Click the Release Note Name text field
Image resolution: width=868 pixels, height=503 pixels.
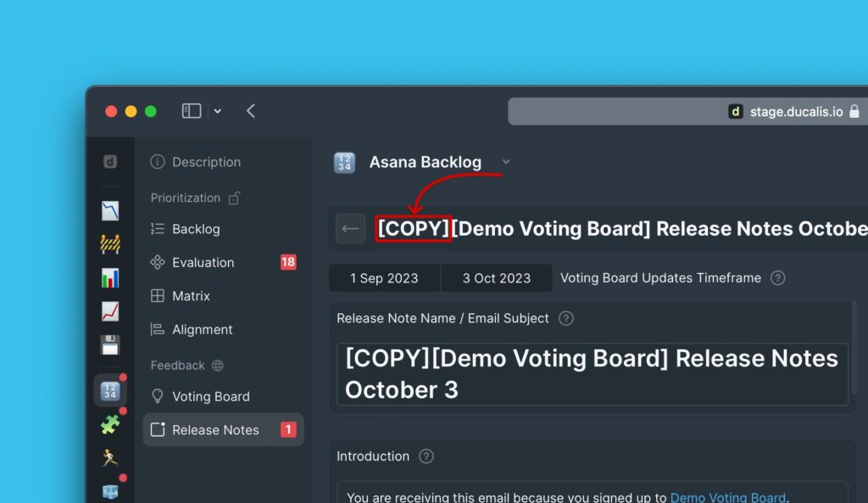pyautogui.click(x=592, y=374)
